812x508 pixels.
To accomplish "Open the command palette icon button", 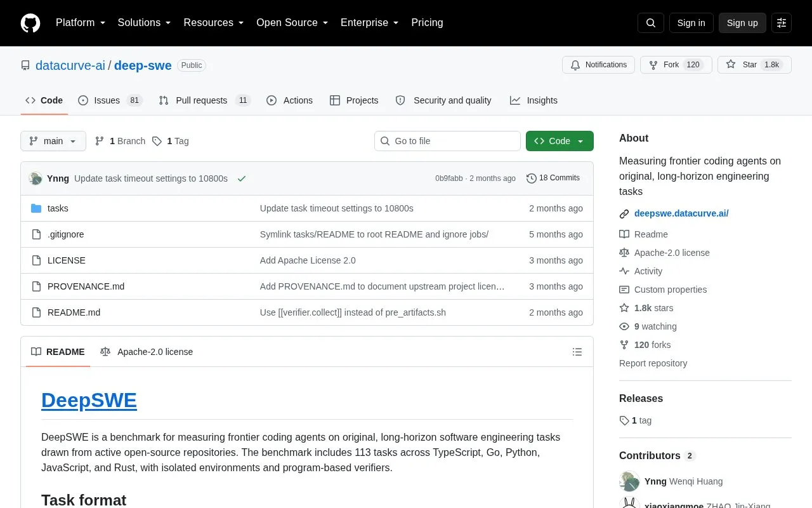I will [x=782, y=23].
